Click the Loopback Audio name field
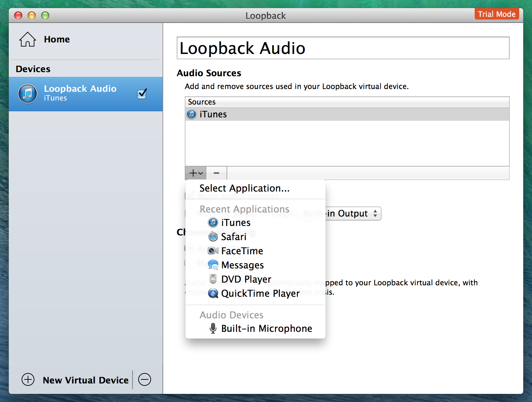532x402 pixels. click(x=343, y=48)
